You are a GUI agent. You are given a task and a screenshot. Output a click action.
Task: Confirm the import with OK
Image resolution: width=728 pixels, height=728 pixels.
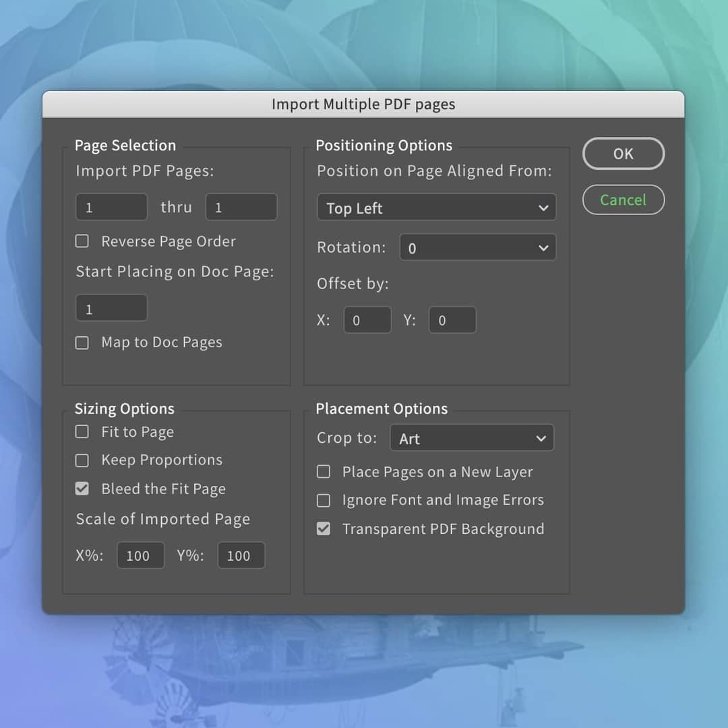tap(623, 154)
